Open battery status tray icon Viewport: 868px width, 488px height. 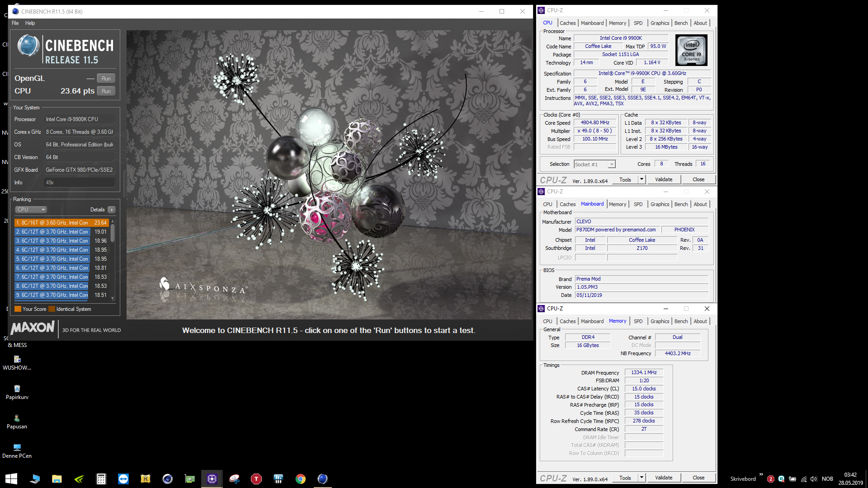tap(793, 479)
